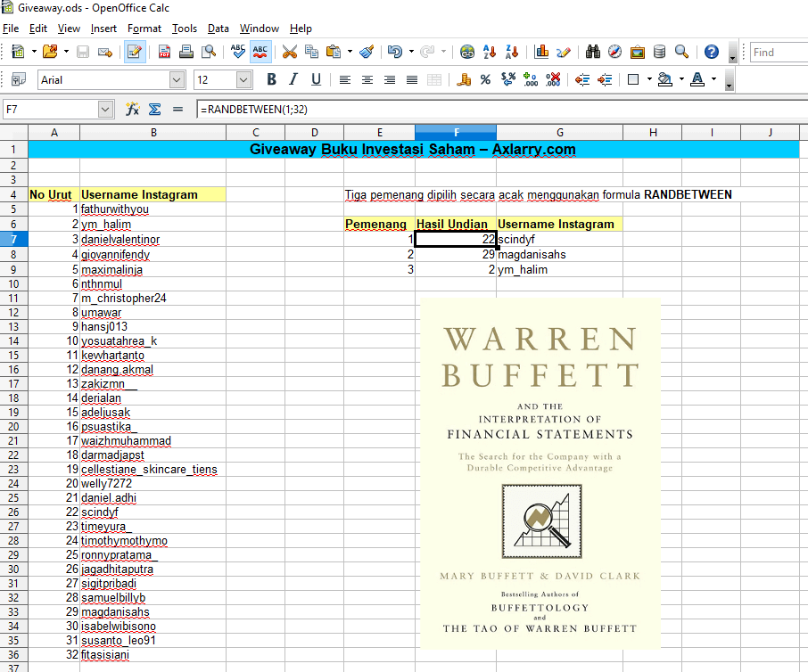Show Data Sources

660,52
